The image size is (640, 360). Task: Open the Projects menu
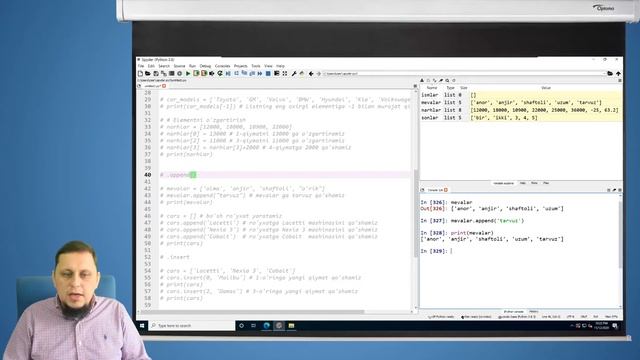(240, 66)
